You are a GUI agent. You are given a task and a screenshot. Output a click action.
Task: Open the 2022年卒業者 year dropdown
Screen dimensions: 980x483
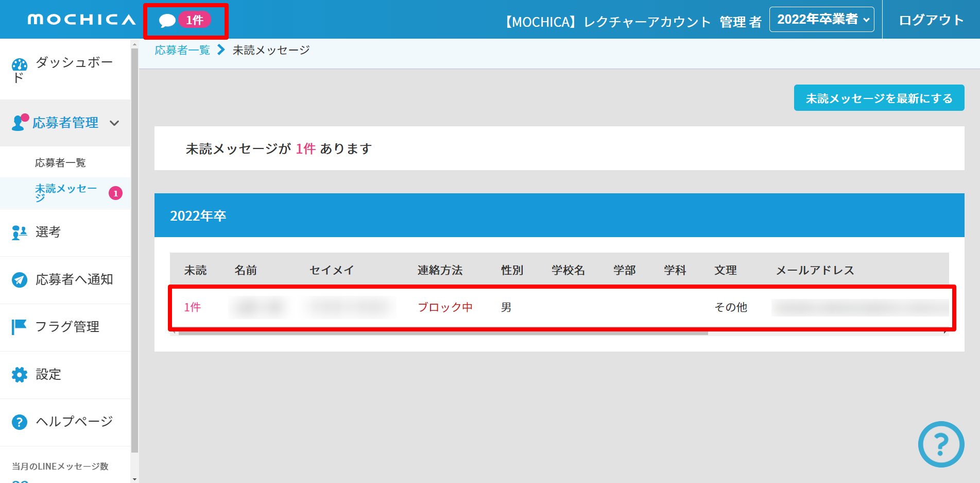(x=821, y=20)
